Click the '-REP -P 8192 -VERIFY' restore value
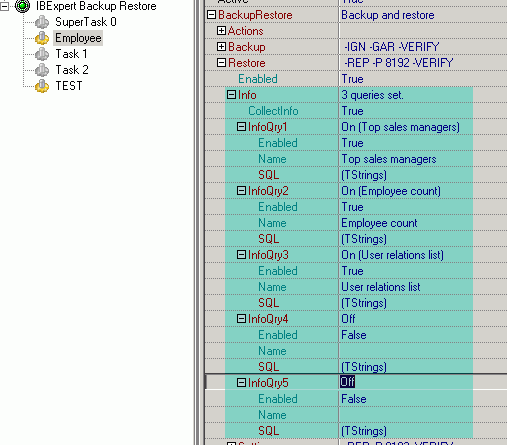 click(399, 63)
